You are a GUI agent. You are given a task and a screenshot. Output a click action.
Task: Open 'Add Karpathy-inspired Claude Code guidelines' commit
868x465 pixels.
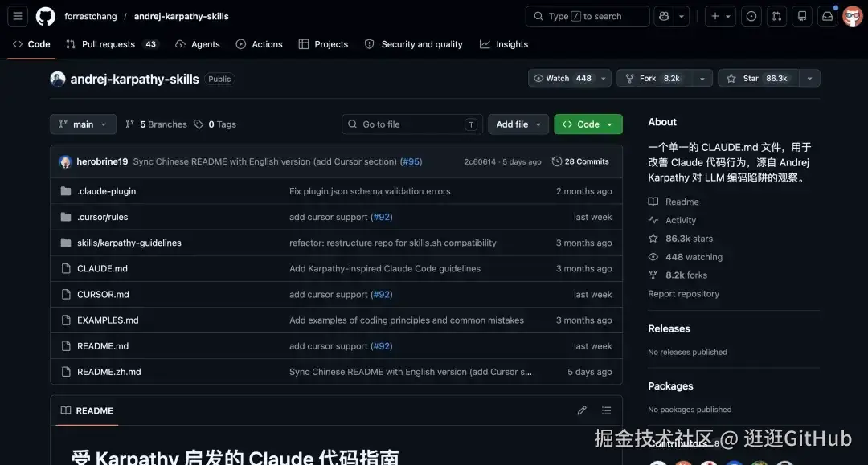pos(385,268)
